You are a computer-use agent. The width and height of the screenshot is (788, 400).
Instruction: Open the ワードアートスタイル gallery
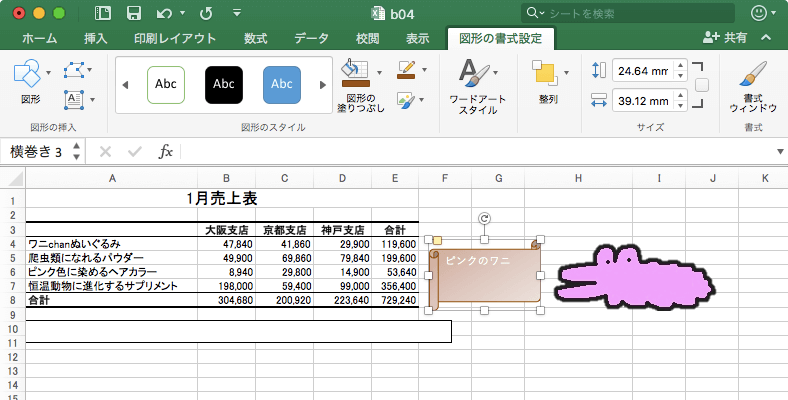click(x=477, y=86)
